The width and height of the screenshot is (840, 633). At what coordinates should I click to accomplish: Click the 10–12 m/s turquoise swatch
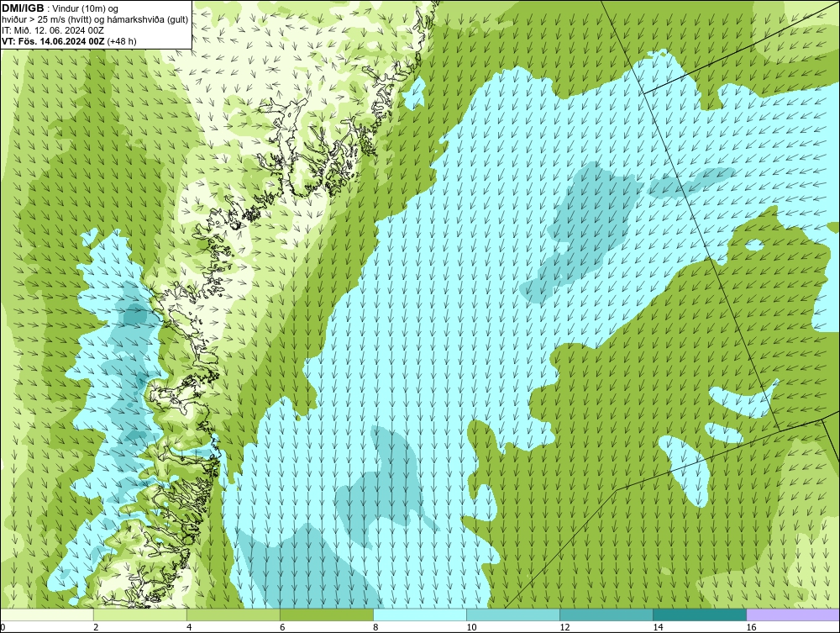pos(513,615)
